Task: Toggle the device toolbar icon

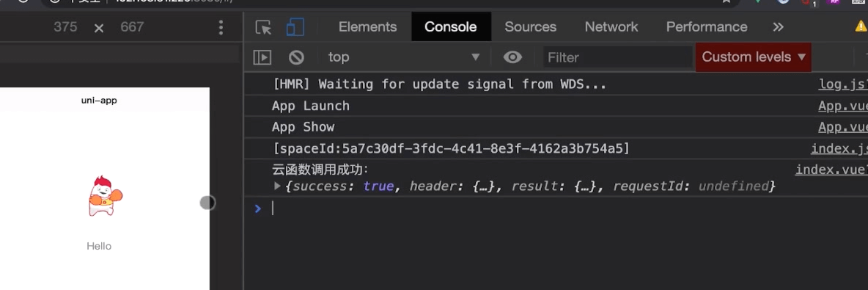Action: coord(295,27)
